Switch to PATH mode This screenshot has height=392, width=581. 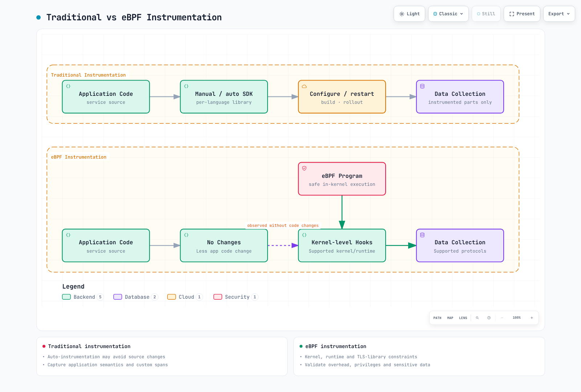pyautogui.click(x=437, y=318)
